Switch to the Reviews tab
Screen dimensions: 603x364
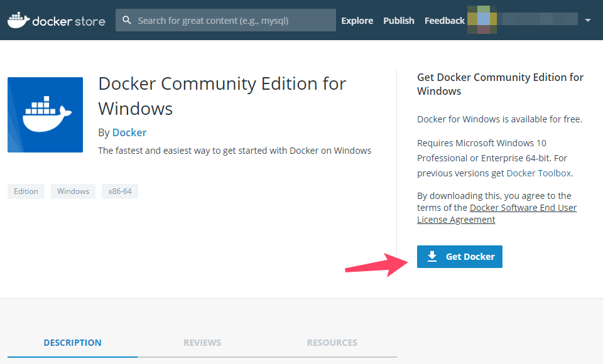tap(202, 343)
